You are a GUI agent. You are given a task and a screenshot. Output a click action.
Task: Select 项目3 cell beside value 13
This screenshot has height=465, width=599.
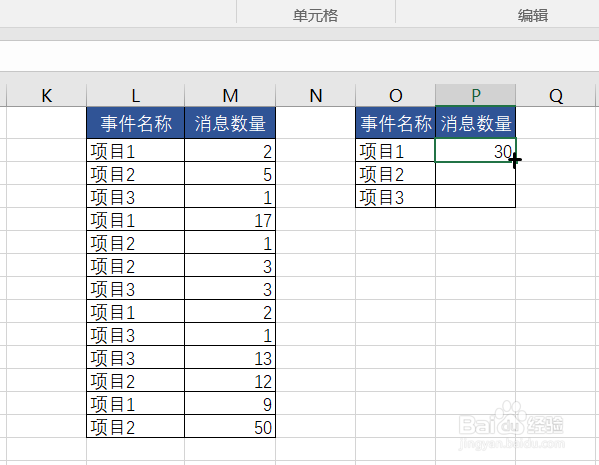point(136,357)
